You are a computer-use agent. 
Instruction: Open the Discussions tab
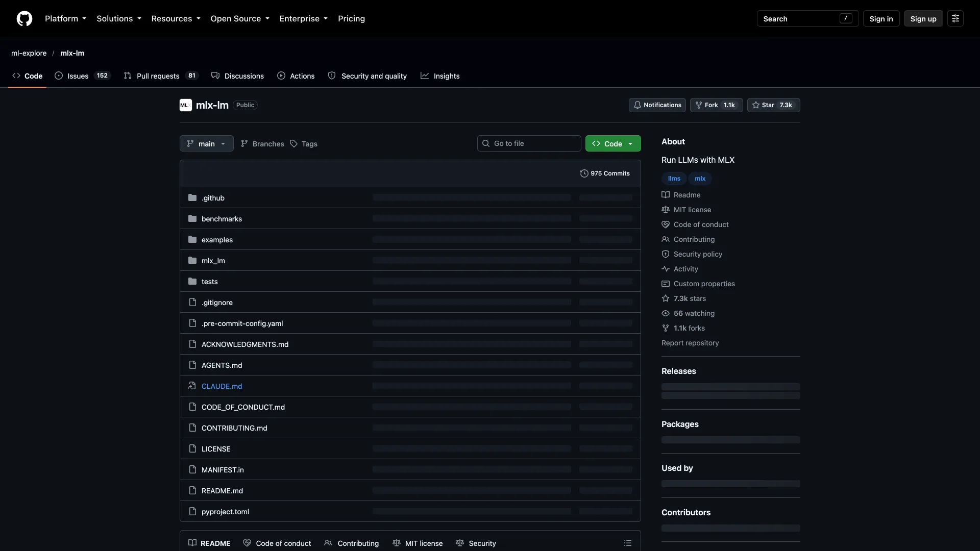(238, 76)
